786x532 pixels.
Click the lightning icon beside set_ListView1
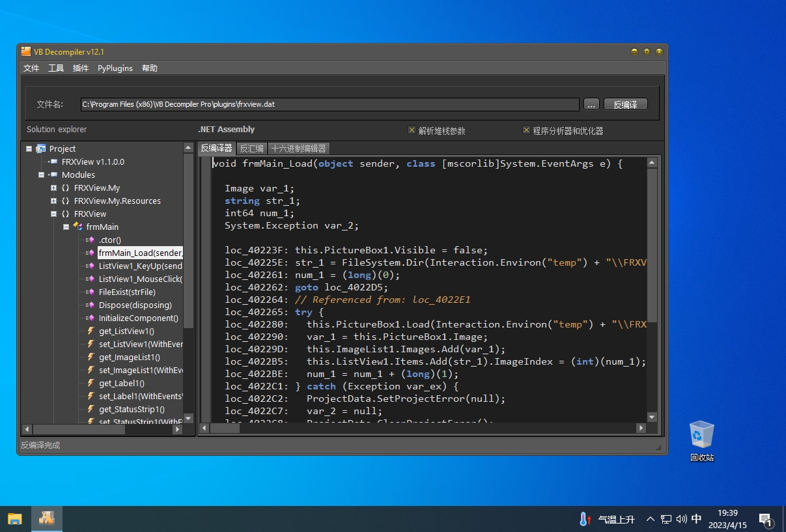[x=91, y=344]
